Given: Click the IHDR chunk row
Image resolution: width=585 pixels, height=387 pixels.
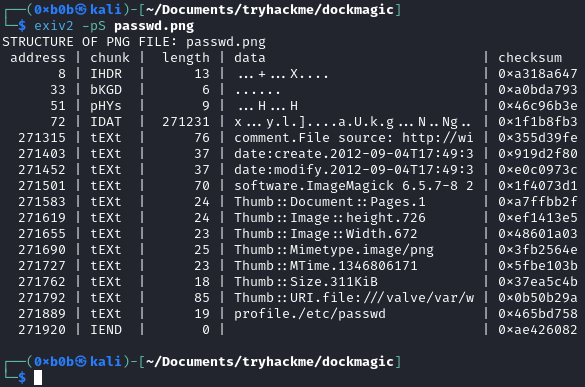Looking at the screenshot, I should [290, 74].
